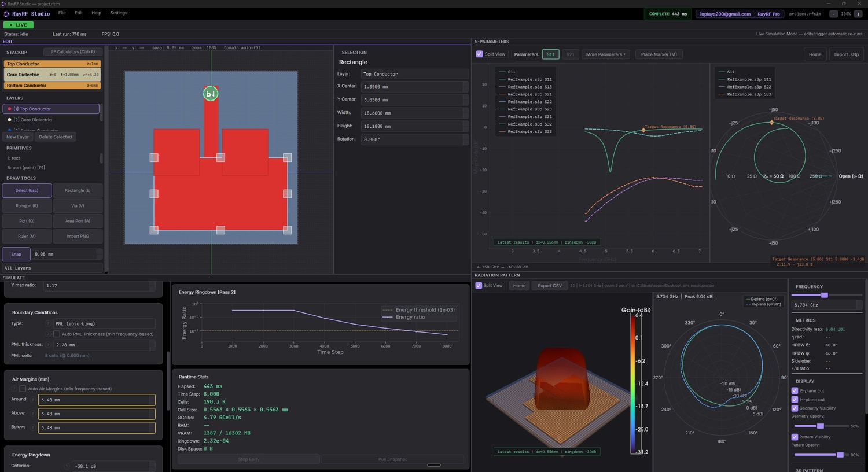
Task: Click the help icon beside the Energy Ringdown Criterion
Action: [x=67, y=466]
